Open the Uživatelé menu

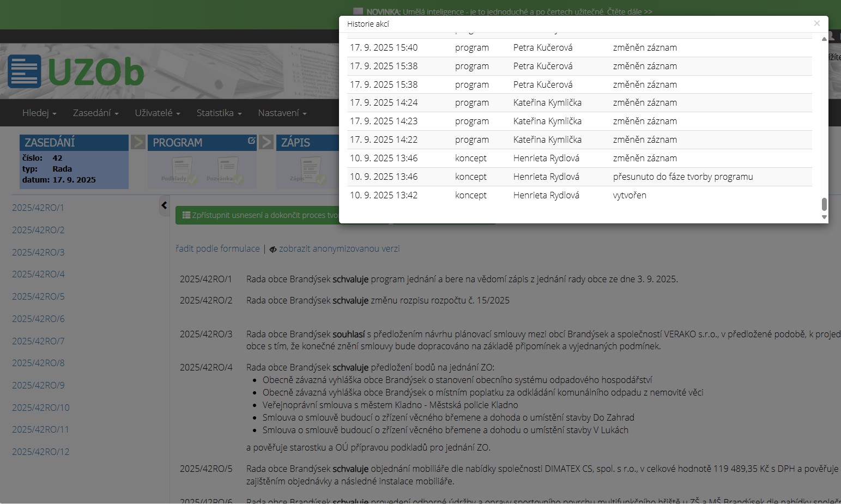coord(157,113)
